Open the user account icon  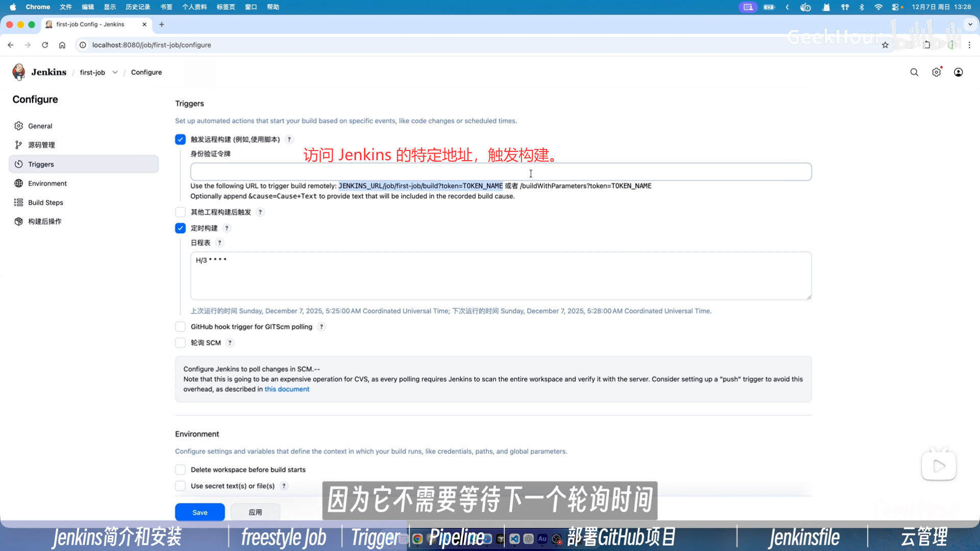(x=958, y=72)
